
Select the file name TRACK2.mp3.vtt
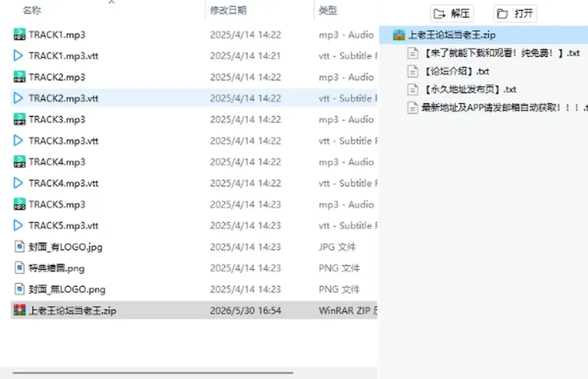point(63,98)
